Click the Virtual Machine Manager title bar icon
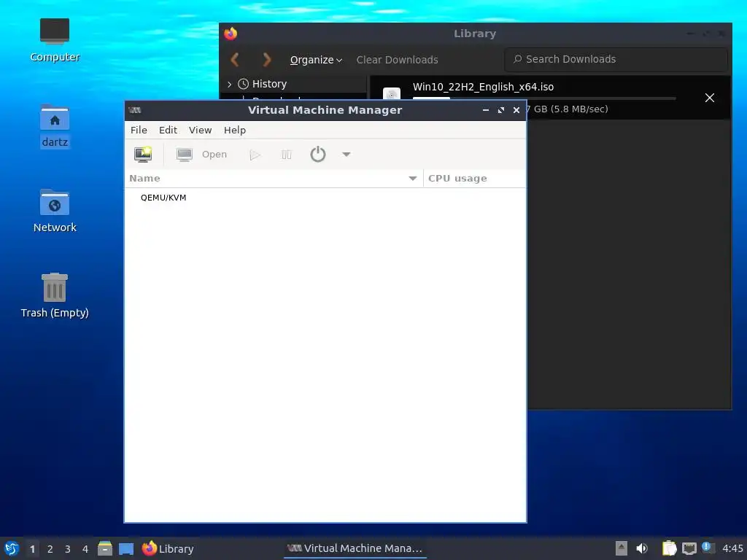Viewport: 747px width, 560px height. coord(135,110)
